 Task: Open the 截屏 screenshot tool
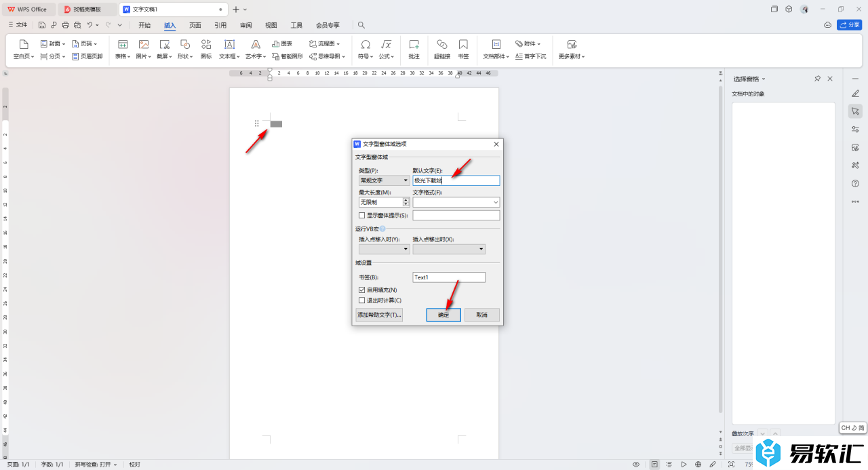coord(164,50)
